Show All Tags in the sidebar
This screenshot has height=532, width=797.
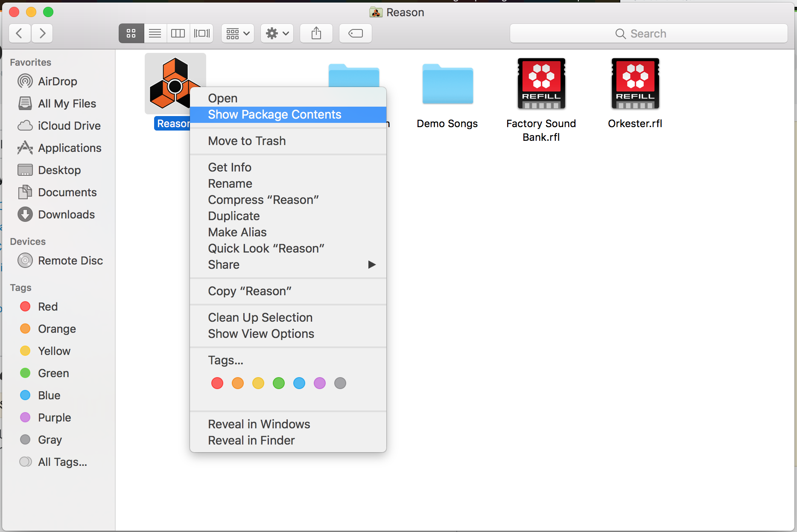(54, 462)
